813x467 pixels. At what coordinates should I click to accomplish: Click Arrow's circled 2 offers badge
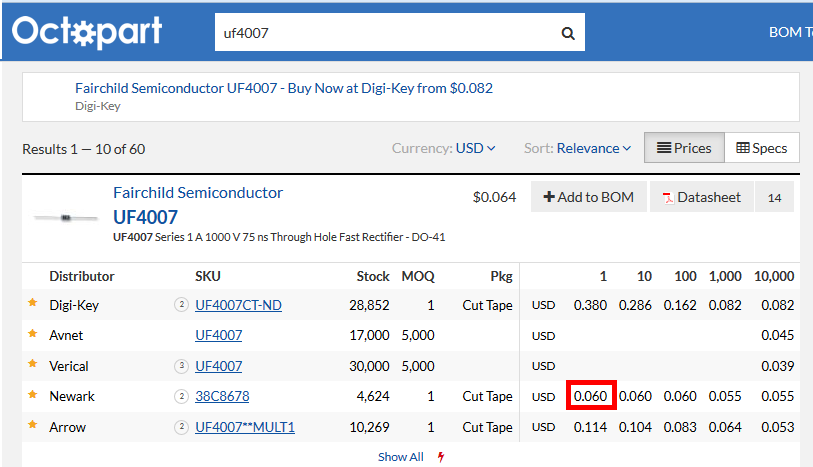click(181, 427)
